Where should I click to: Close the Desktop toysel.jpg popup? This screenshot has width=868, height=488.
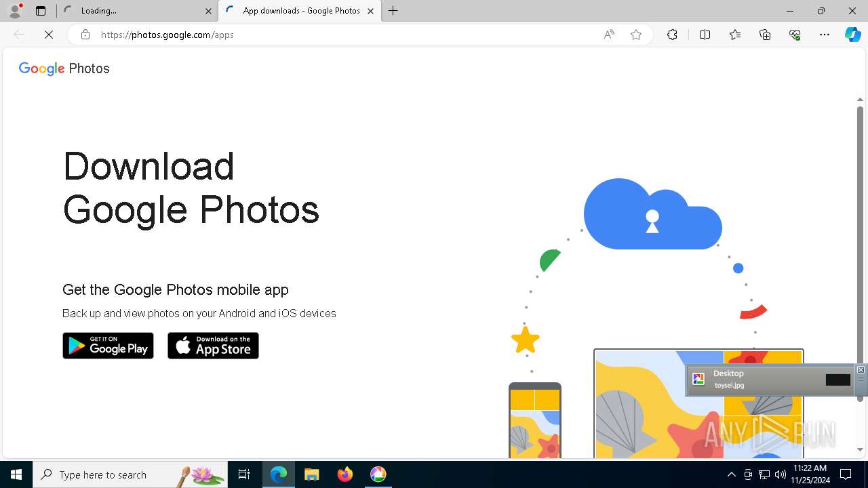(x=861, y=369)
